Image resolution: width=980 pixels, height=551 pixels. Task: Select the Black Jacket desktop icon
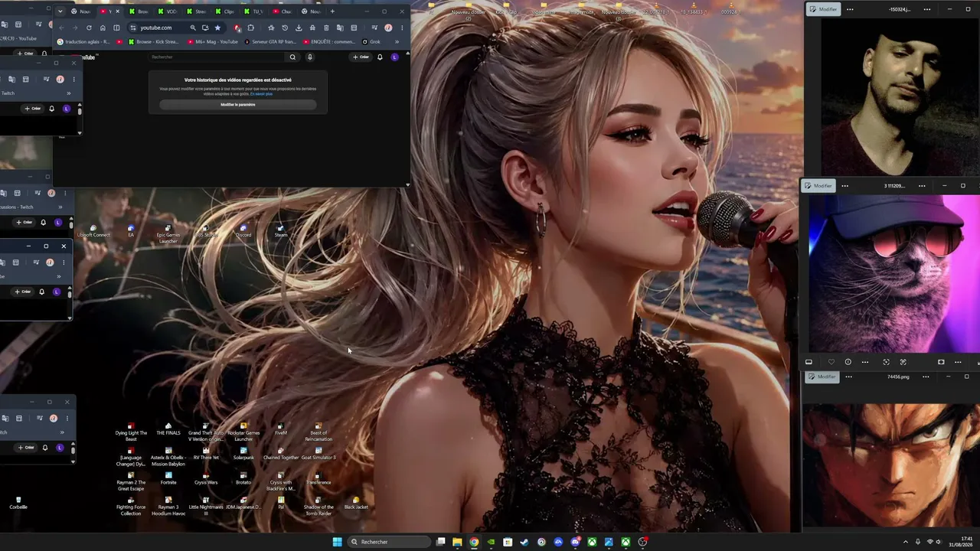[356, 504]
